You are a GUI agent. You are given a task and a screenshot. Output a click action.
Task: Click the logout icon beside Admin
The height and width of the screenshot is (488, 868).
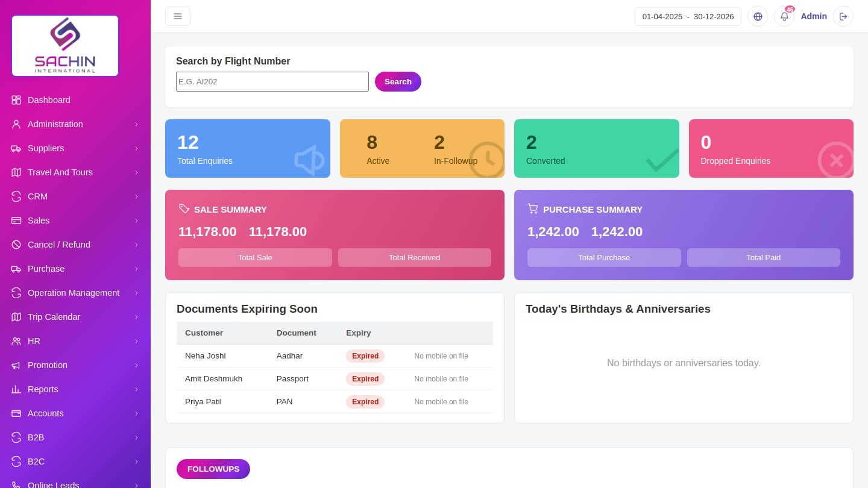tap(843, 16)
